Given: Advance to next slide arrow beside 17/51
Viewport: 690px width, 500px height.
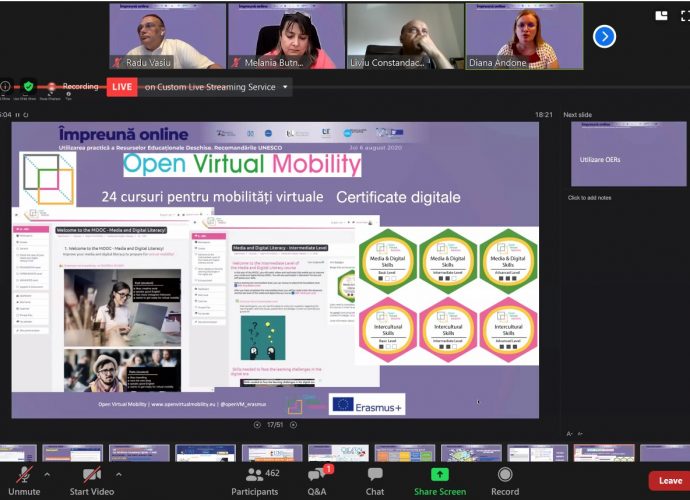Looking at the screenshot, I should click(x=294, y=425).
